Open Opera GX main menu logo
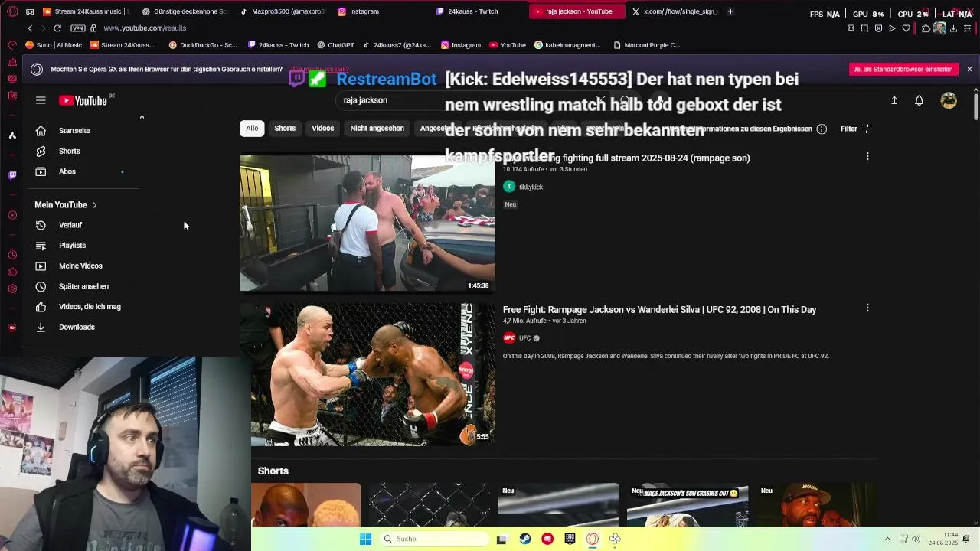Viewport: 980px width, 551px height. point(12,11)
